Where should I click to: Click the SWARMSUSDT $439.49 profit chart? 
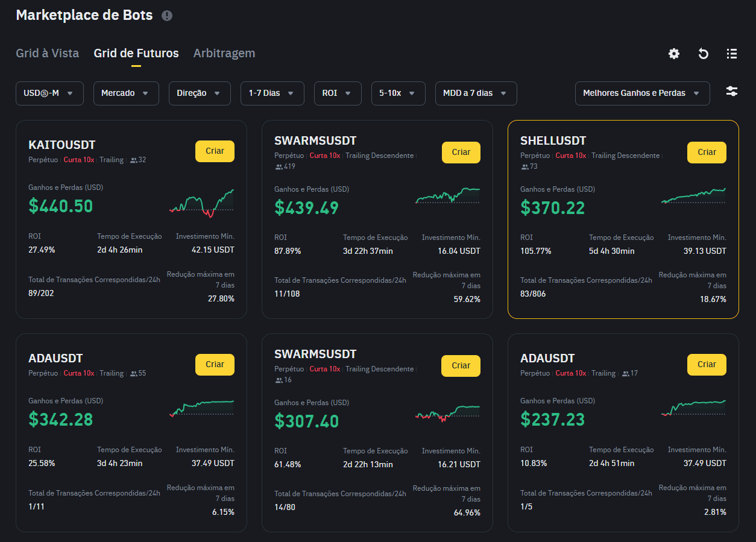click(448, 196)
